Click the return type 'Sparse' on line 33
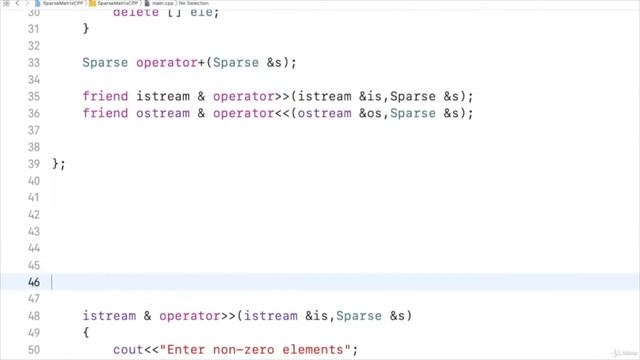Screen dimensions: 640x360 pos(105,63)
